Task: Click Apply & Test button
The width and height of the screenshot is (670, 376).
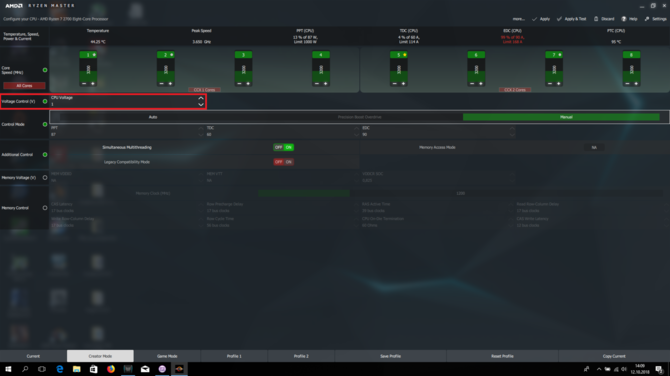Action: click(x=571, y=19)
